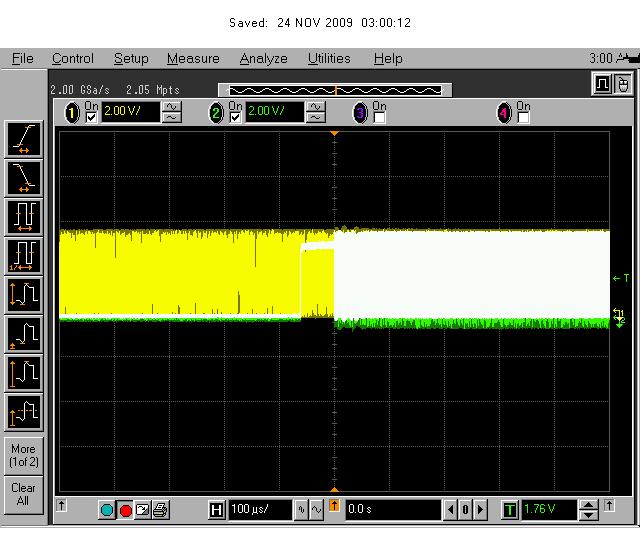Increase Channel 1 vertical scale with the upper arrow
This screenshot has width=640, height=544.
172,107
